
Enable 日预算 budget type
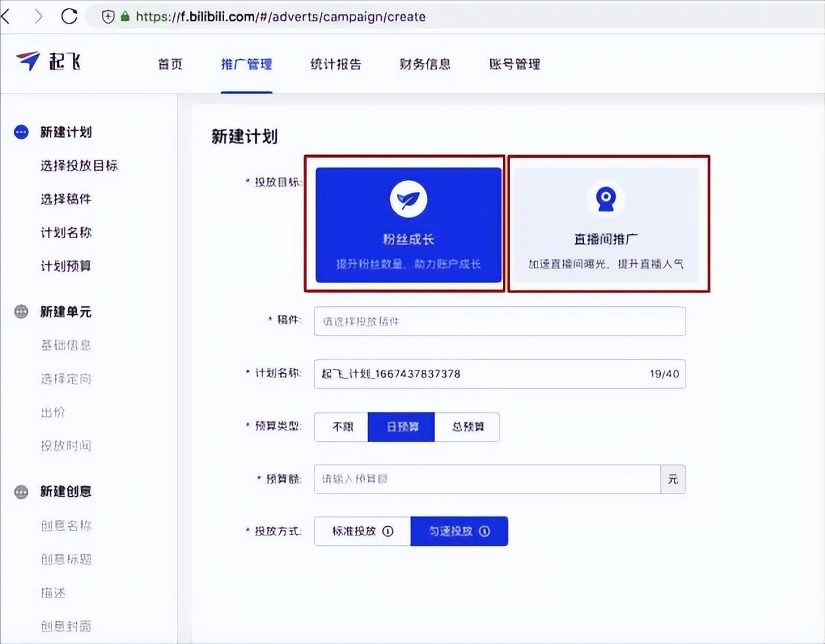(x=401, y=427)
